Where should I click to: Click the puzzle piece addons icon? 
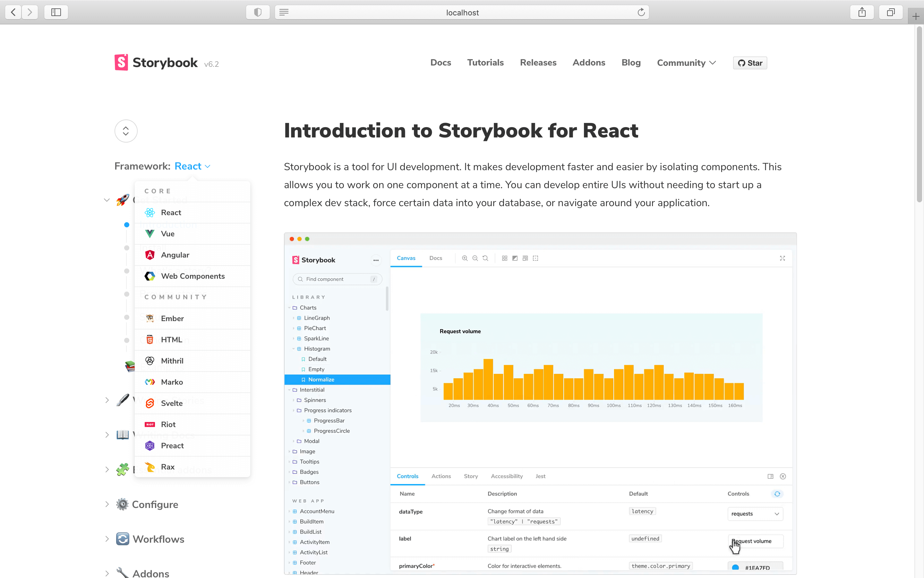coord(123,469)
